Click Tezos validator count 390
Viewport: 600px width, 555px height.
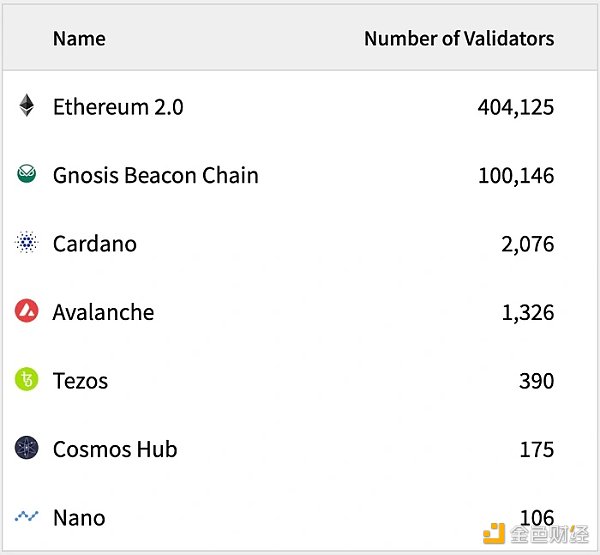[x=536, y=381]
